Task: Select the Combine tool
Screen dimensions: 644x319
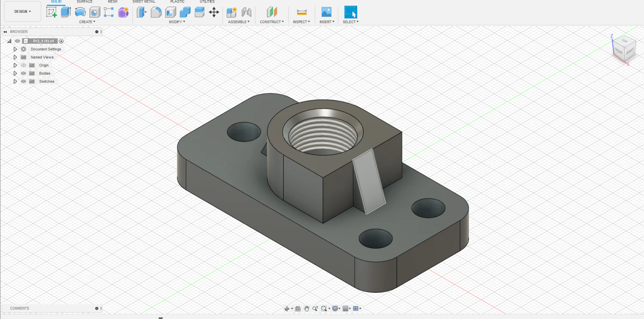Action: click(185, 12)
